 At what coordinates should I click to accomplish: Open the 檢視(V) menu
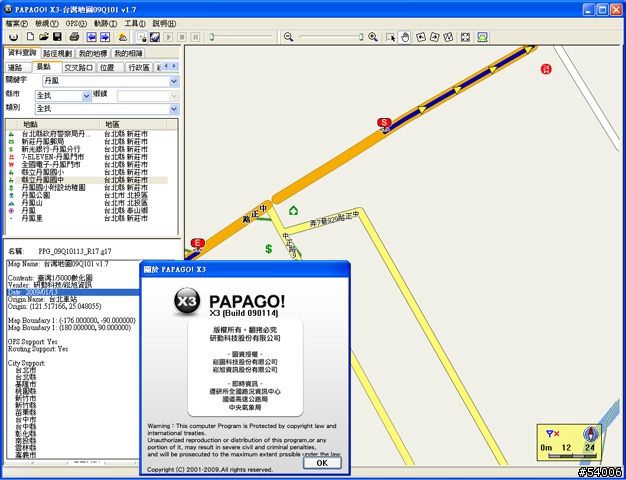point(46,24)
